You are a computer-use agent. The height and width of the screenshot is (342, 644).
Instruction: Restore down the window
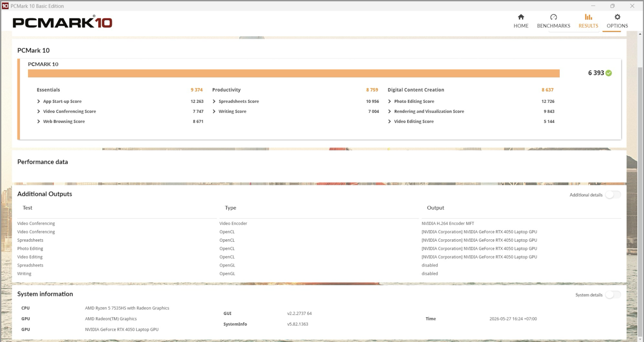(x=612, y=6)
